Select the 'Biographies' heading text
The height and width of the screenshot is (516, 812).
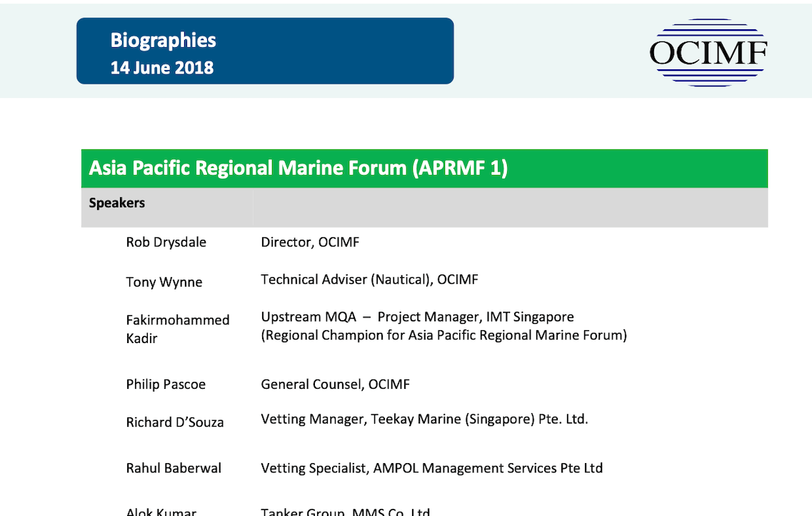coord(163,40)
